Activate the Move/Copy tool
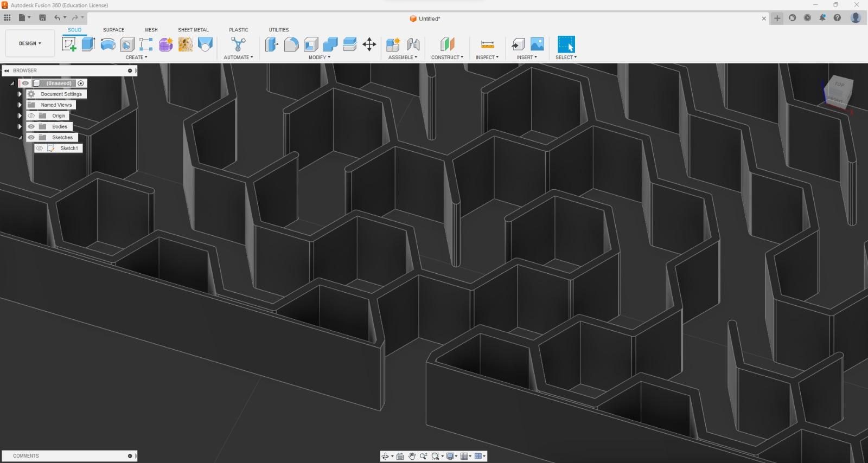 369,44
